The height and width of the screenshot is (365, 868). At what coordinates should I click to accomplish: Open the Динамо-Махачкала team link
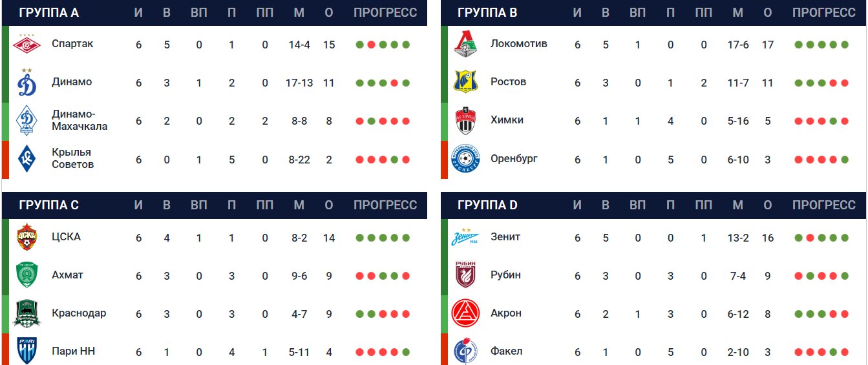(79, 120)
